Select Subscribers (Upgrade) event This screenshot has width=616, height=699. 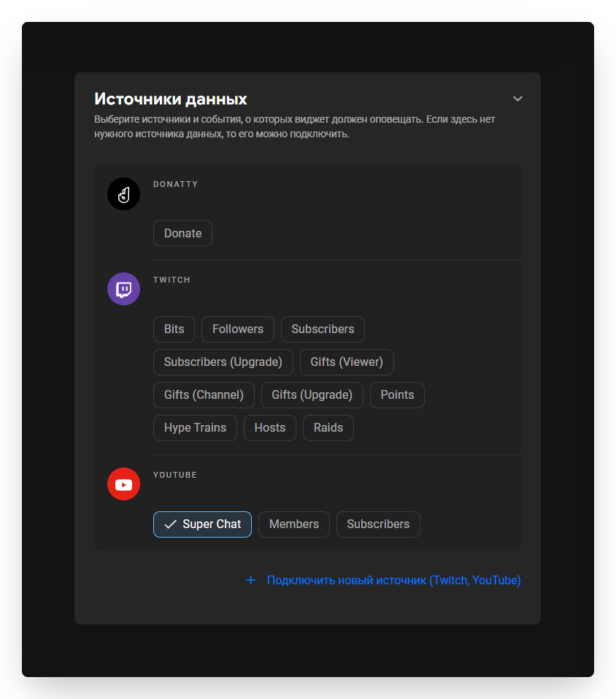tap(223, 362)
